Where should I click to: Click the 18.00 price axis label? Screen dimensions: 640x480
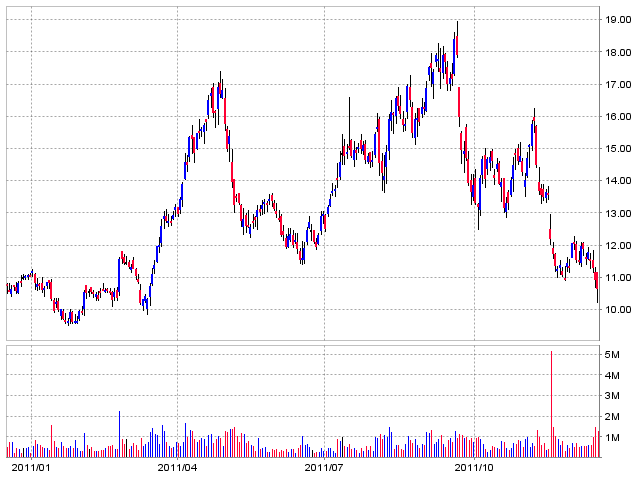click(x=618, y=52)
